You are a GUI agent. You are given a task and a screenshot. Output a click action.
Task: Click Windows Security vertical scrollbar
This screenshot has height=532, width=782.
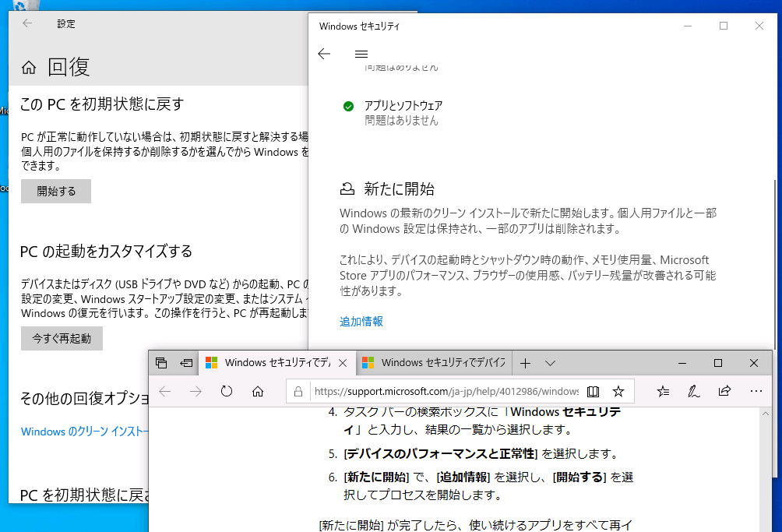tap(777, 264)
